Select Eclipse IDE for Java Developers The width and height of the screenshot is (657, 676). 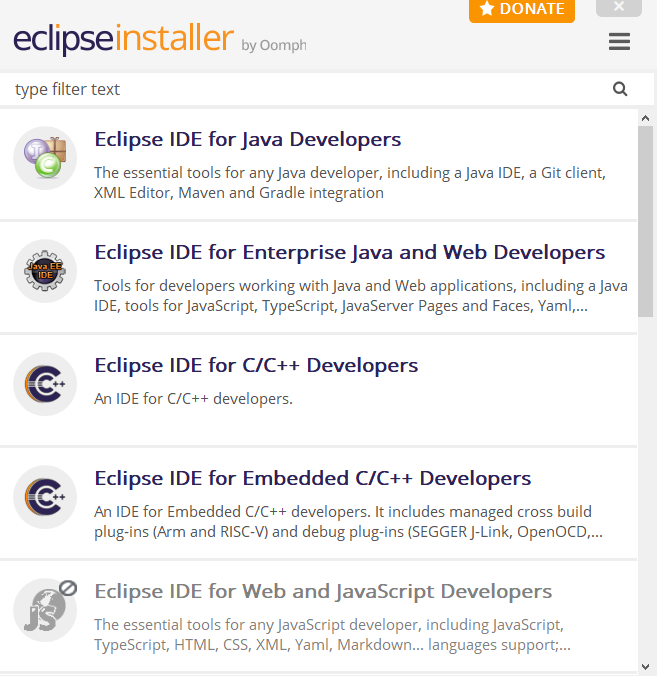[319, 165]
